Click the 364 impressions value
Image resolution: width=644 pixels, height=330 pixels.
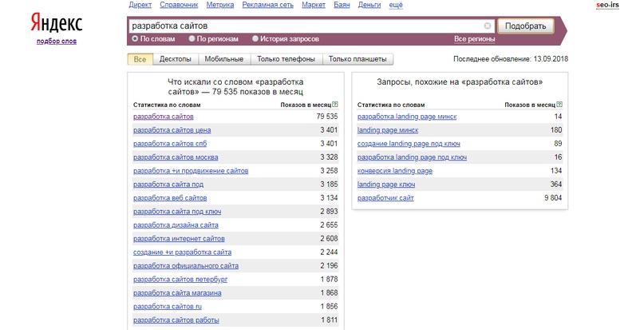[556, 185]
